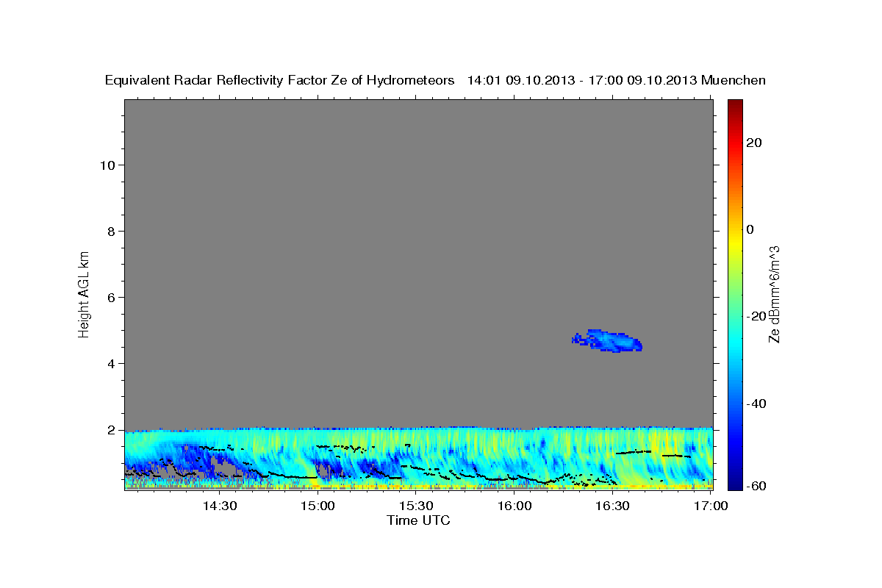This screenshot has height=588, width=882.
Task: Click the 'Ze dBmm^6/m^3' colorbar label
Action: tap(773, 294)
